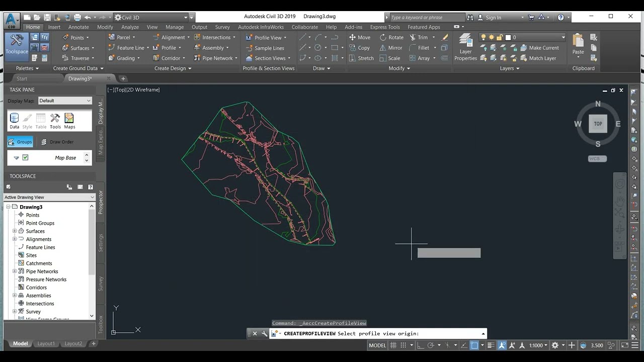Click the Feature Line button
This screenshot has width=644, height=362.
point(128,48)
